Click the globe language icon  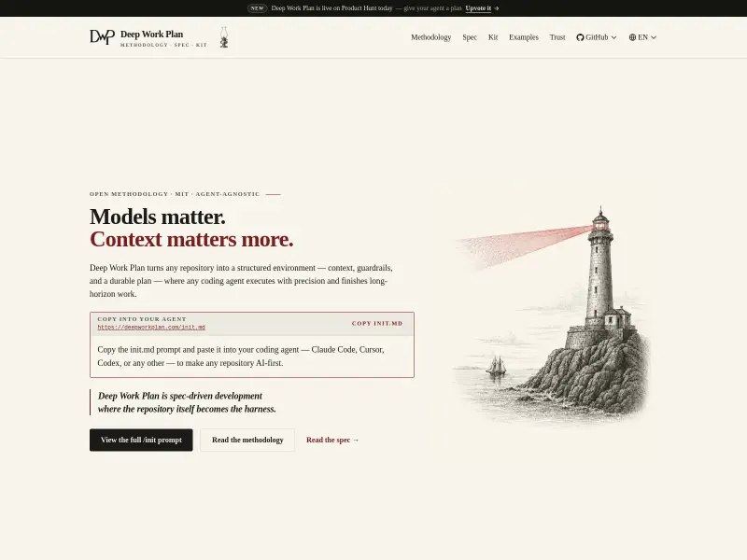point(632,37)
